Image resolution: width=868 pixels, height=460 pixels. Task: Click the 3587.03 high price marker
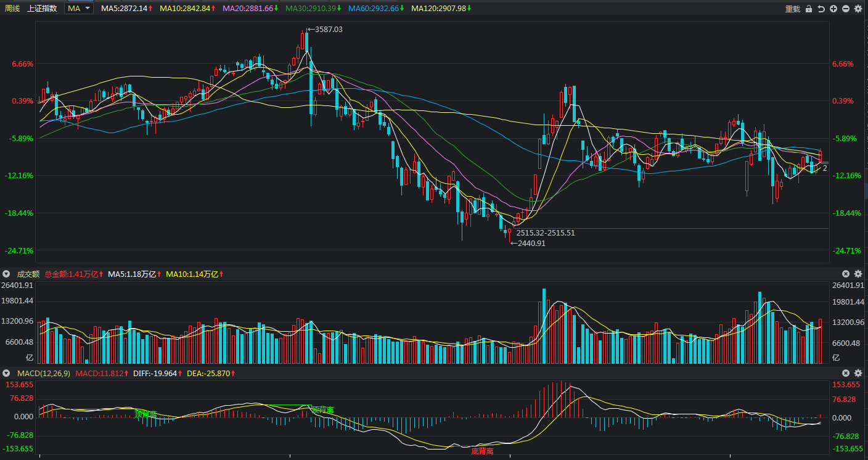coord(327,29)
